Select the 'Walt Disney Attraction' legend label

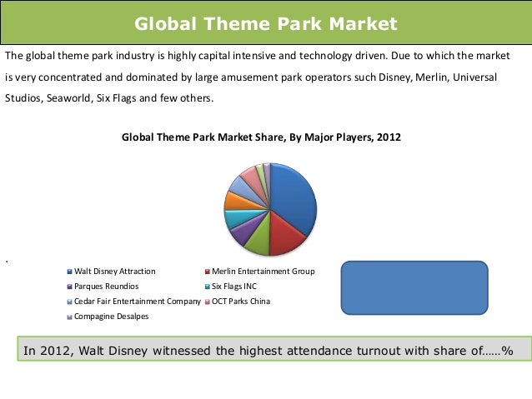tap(115, 272)
